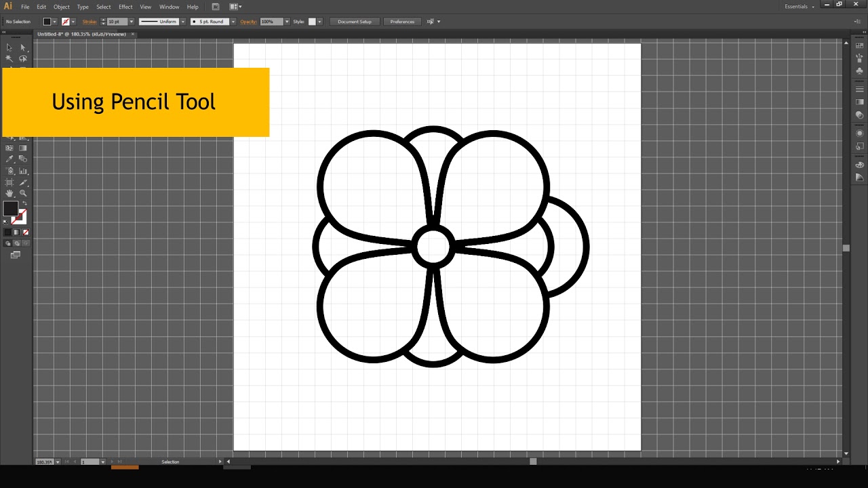The height and width of the screenshot is (488, 868).
Task: Open the Transparency panel icon
Action: click(x=859, y=115)
